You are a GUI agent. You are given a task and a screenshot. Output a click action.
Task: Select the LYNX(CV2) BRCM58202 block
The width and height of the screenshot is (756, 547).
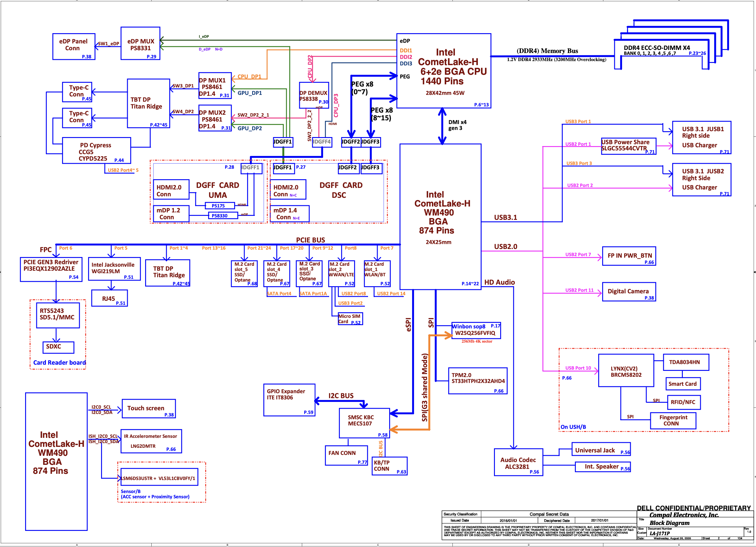pyautogui.click(x=626, y=370)
